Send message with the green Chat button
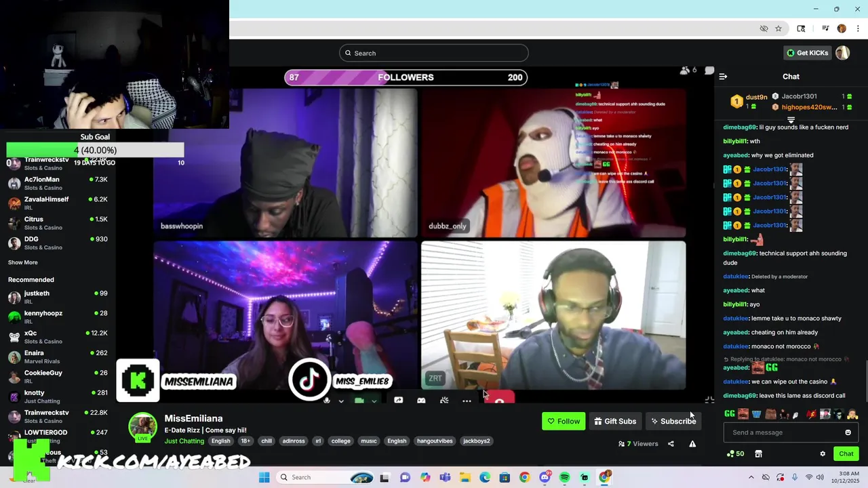Viewport: 868px width, 488px height. (846, 453)
